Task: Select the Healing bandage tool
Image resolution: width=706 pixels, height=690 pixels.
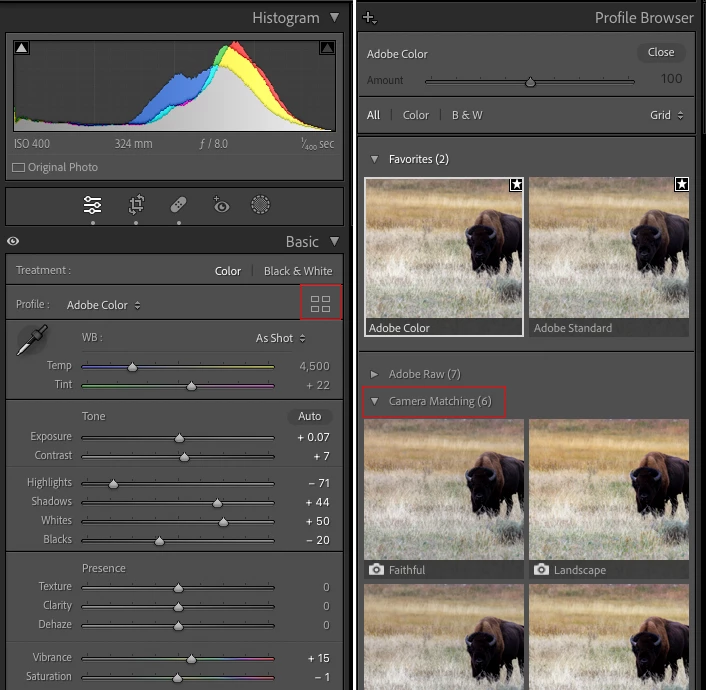Action: click(179, 205)
